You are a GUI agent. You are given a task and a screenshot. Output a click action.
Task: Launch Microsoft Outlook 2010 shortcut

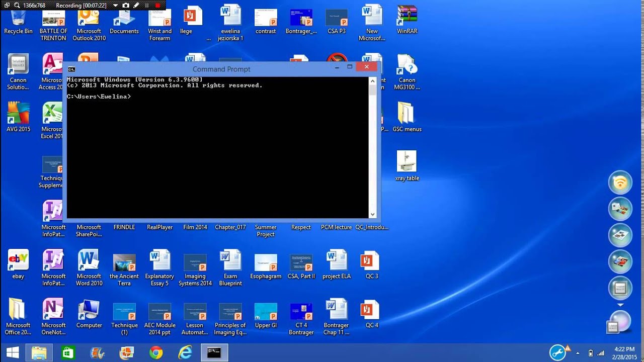click(89, 26)
